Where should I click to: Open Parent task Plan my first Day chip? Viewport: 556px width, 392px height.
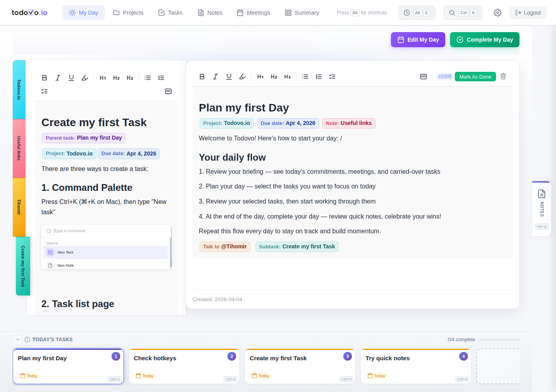pos(84,138)
